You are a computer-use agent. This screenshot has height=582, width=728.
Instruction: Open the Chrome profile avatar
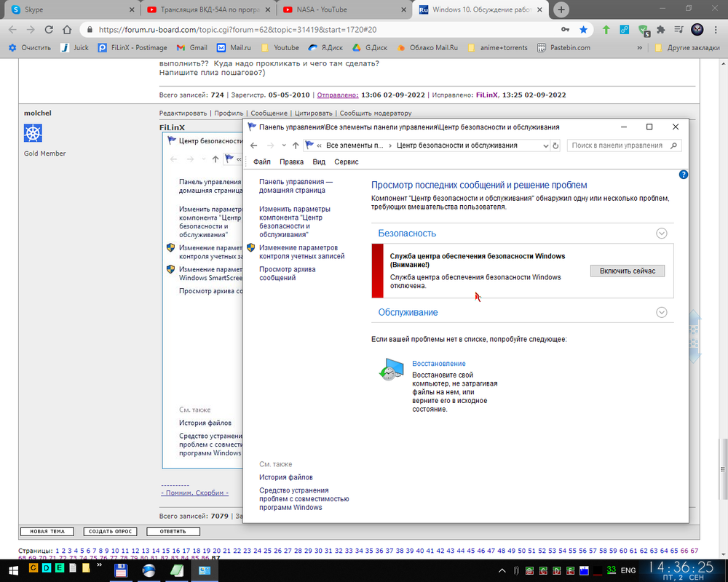[x=697, y=30]
